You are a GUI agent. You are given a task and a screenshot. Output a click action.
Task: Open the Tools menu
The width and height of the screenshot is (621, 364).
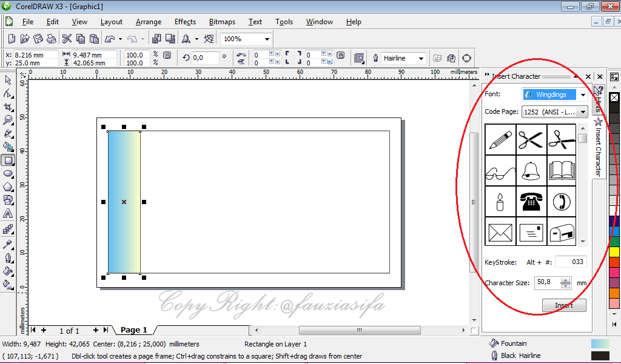(284, 22)
